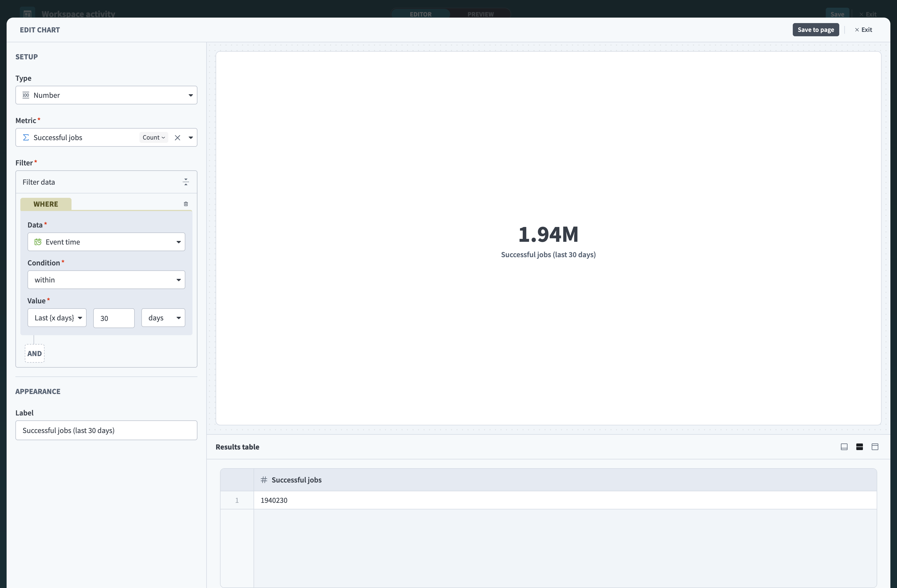Clear the Successful jobs metric with X
Viewport: 897px width, 588px height.
tap(178, 137)
